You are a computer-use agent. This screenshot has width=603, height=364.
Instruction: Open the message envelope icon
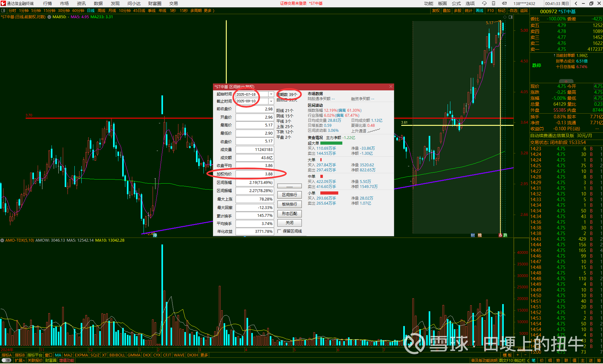(x=504, y=3)
